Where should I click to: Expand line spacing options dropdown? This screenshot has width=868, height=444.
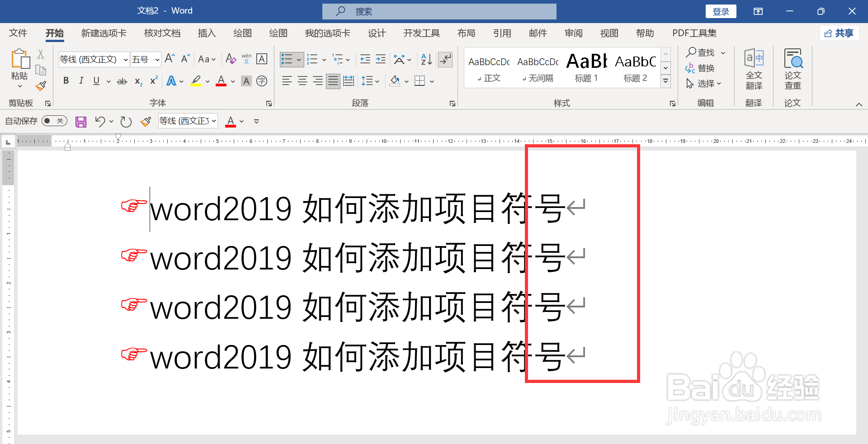[377, 81]
